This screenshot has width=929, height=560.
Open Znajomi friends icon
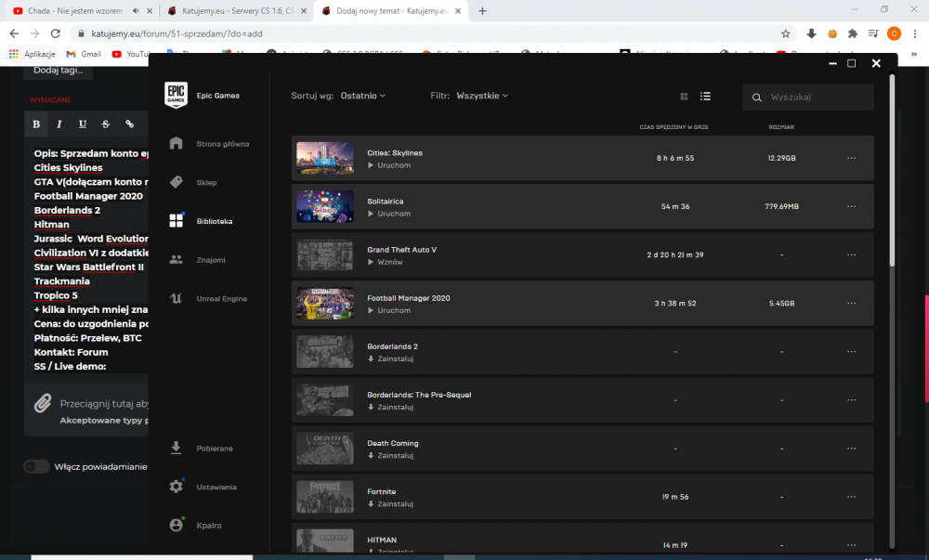tap(176, 260)
